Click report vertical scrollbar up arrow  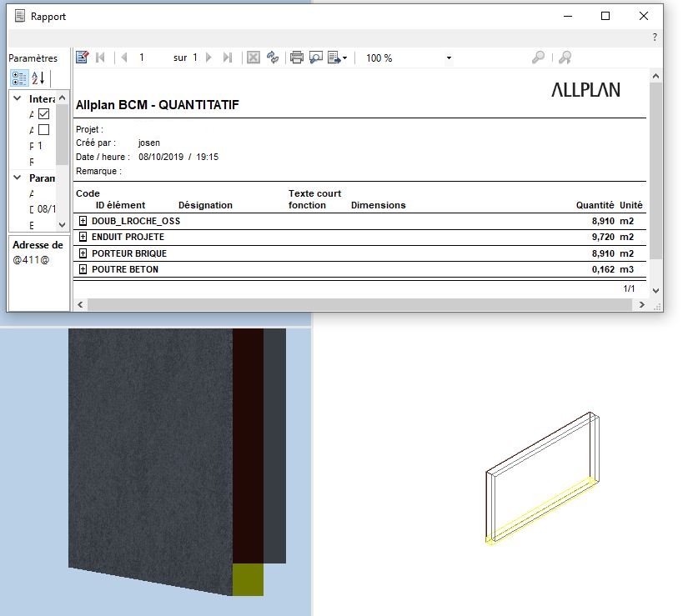655,76
